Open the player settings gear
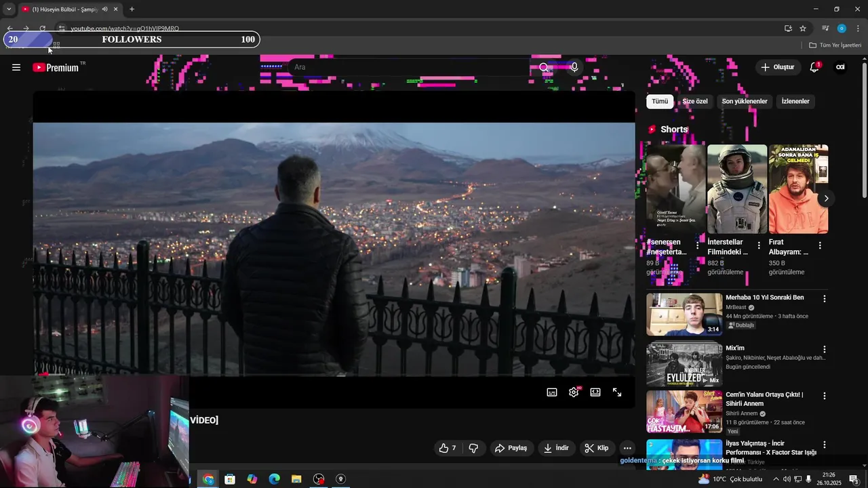The height and width of the screenshot is (488, 868). (574, 392)
